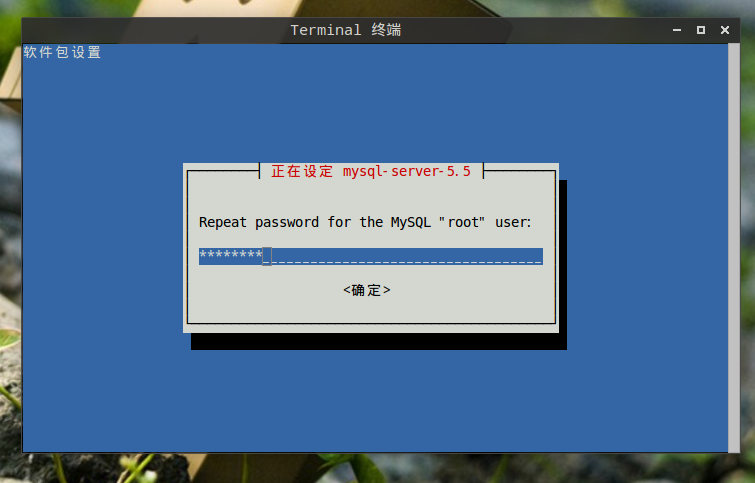Click the terminal's vertical scrollbar track
This screenshot has height=483, width=755.
734,248
